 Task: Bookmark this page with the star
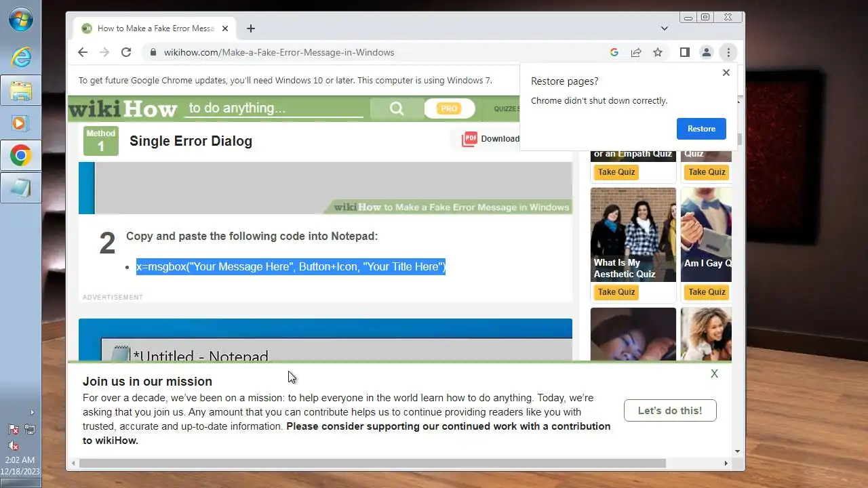(x=658, y=52)
